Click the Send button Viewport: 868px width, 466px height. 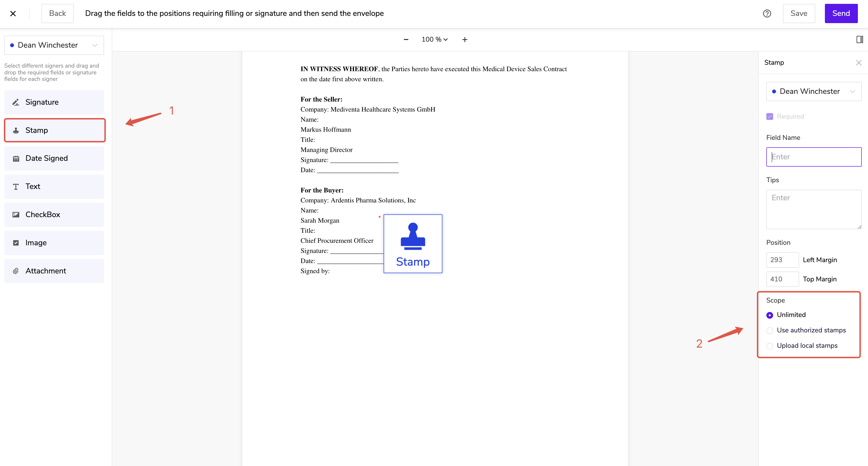point(841,13)
